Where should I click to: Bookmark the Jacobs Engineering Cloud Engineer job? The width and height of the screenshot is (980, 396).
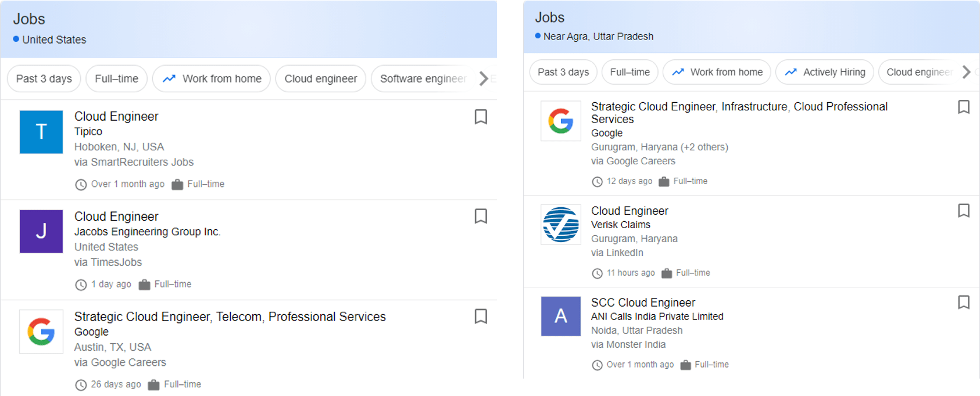click(481, 216)
